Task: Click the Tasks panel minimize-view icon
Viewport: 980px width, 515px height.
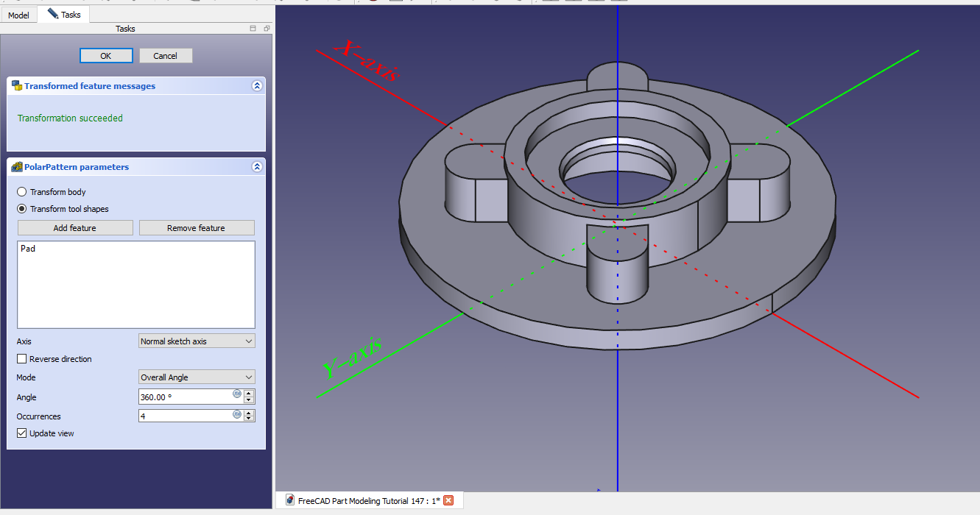Action: [253, 29]
